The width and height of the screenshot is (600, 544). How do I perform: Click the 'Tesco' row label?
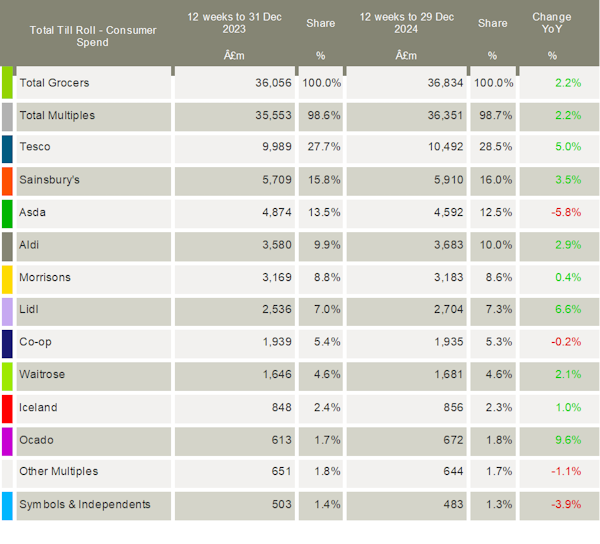[35, 147]
